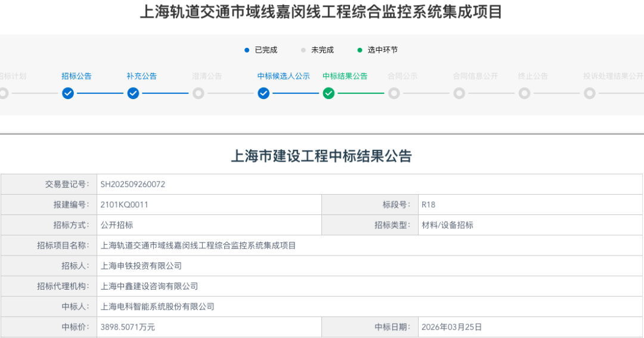This screenshot has width=644, height=338.
Task: Switch to the 中标候选人公示 step label
Action: (283, 76)
